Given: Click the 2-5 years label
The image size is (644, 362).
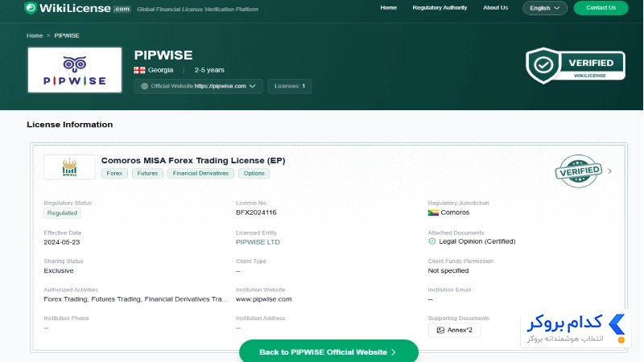Looking at the screenshot, I should pyautogui.click(x=209, y=70).
